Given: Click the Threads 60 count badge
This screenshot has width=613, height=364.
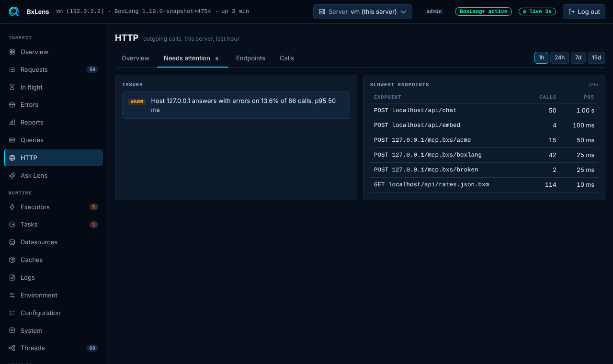Looking at the screenshot, I should 92,348.
